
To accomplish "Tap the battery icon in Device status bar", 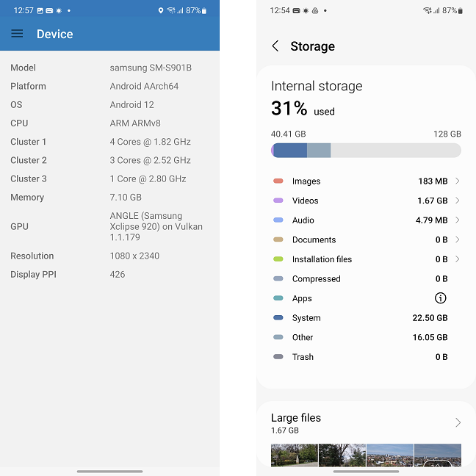I will click(x=204, y=11).
